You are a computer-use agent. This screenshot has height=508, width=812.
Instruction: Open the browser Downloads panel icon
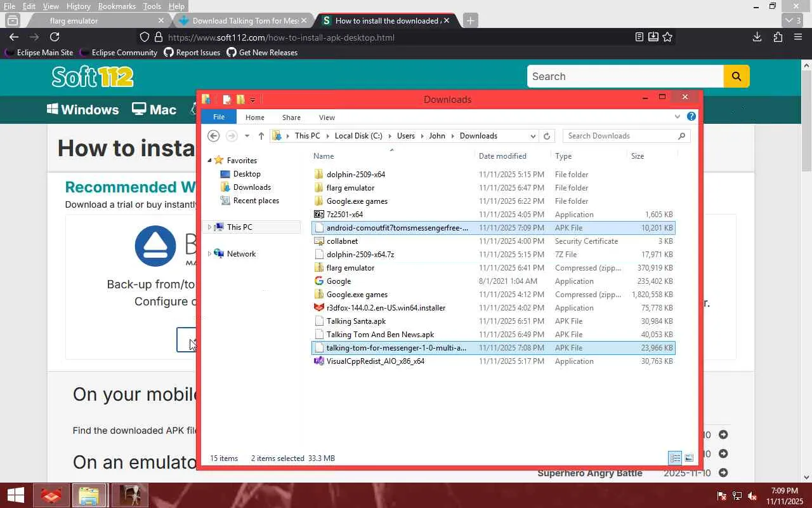(x=757, y=37)
